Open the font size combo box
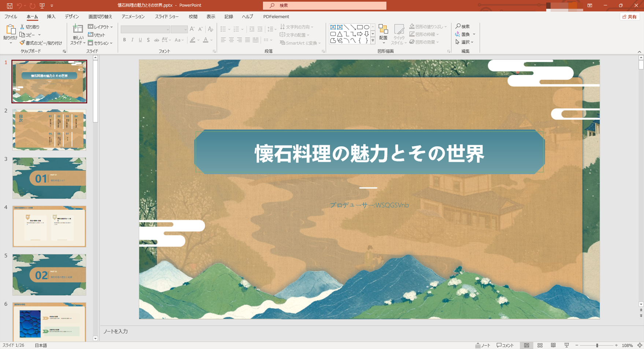 click(x=179, y=29)
